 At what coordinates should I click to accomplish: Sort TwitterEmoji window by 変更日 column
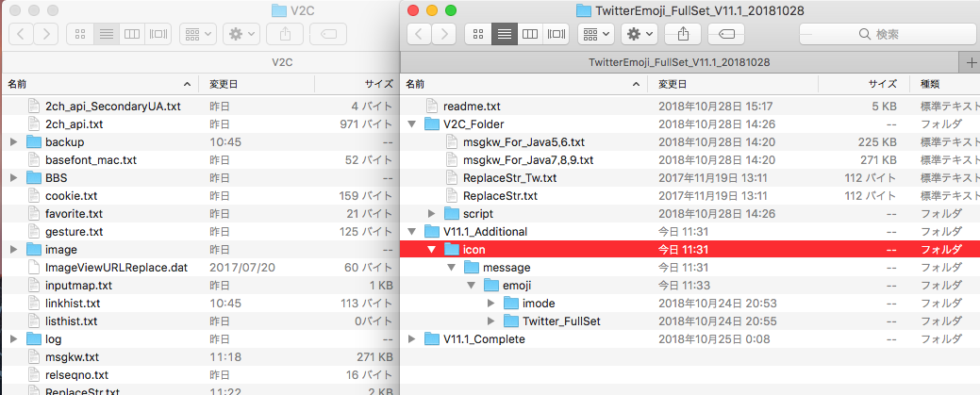733,84
